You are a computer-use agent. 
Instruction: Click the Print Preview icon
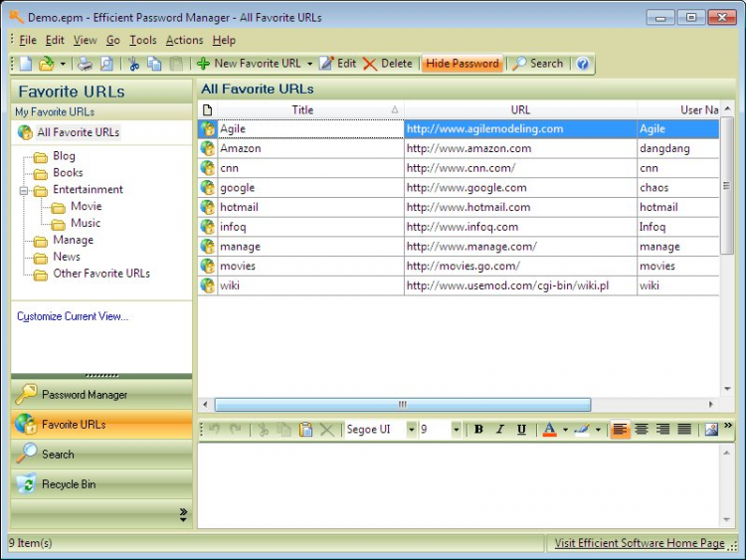[106, 64]
